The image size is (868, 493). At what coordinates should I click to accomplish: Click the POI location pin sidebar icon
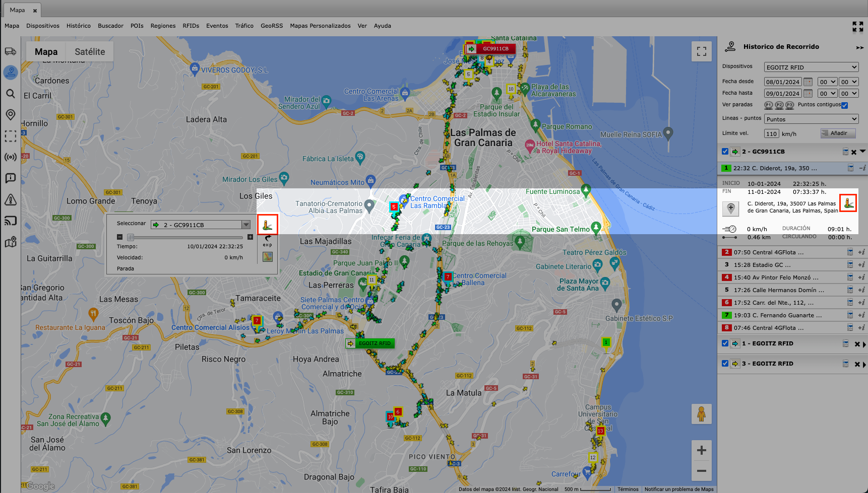[10, 115]
